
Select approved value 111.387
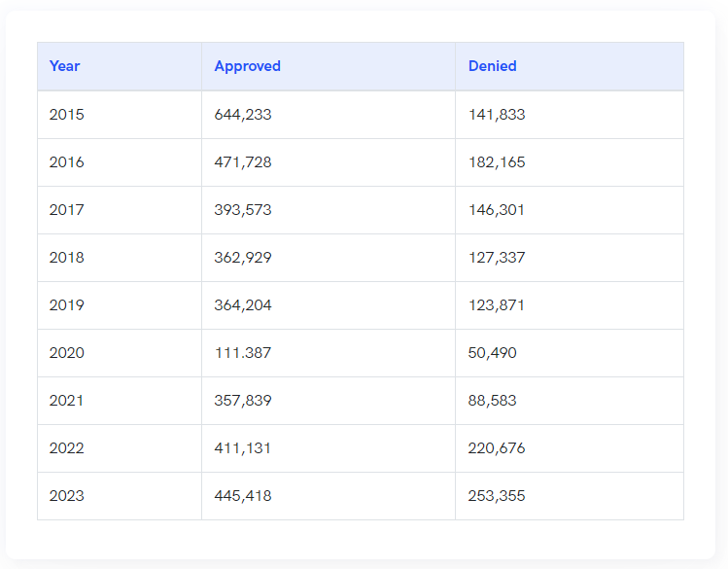point(243,353)
